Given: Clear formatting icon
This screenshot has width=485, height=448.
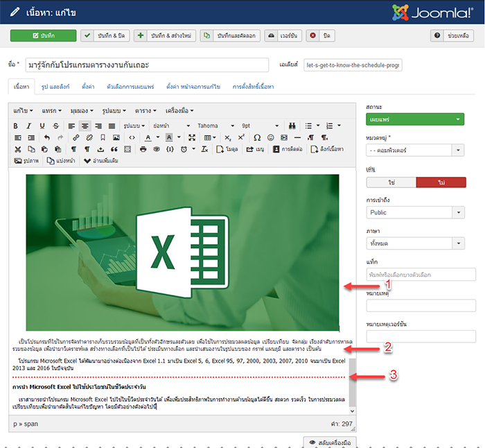Looking at the screenshot, I should (204, 149).
